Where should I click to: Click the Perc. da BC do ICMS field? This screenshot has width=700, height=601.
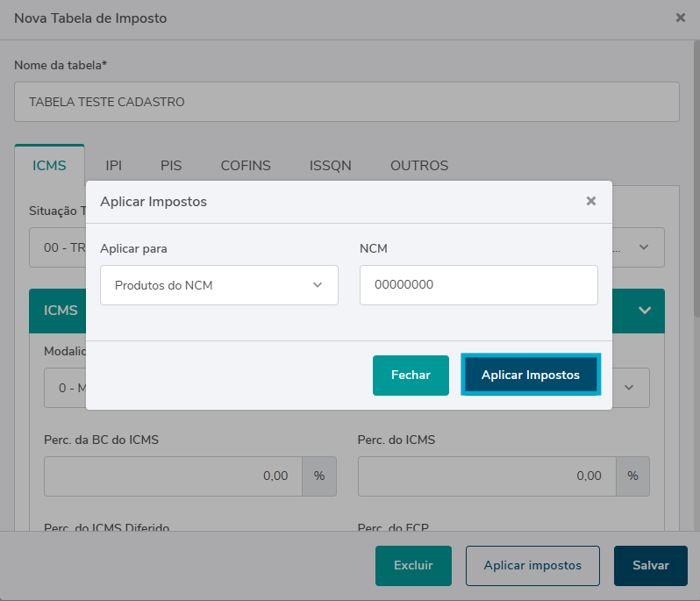[x=173, y=476]
